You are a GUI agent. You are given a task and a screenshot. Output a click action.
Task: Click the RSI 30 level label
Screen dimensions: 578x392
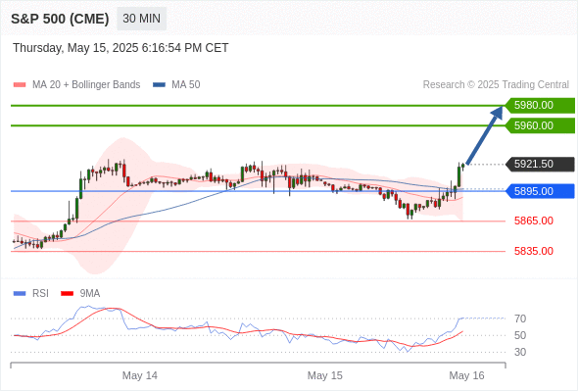click(x=520, y=352)
